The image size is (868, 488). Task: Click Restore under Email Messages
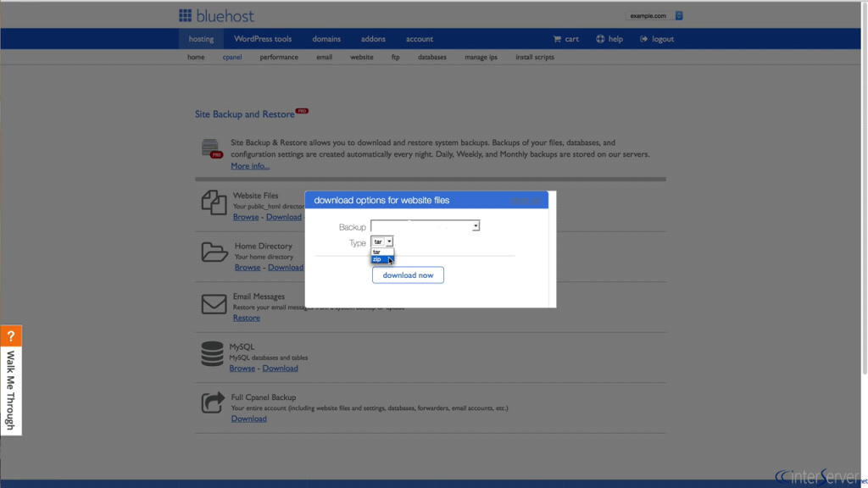pos(246,317)
